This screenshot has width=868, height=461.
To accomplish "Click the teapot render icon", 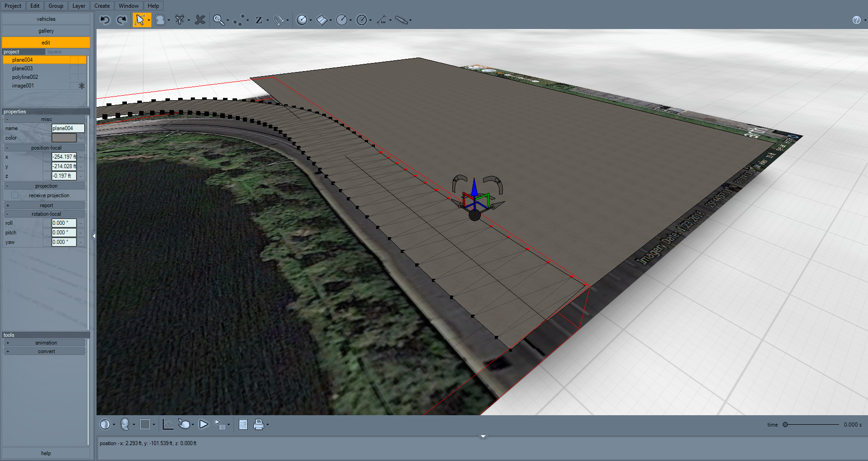I will (x=184, y=424).
